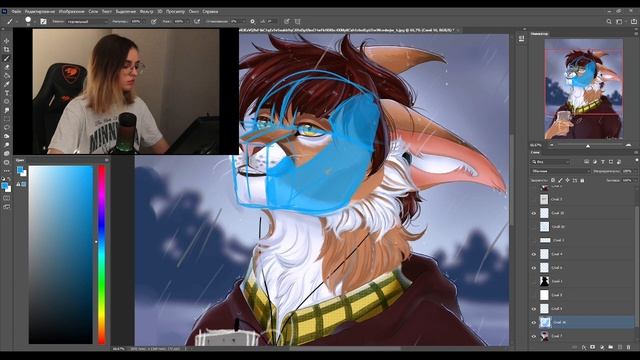The width and height of the screenshot is (640, 360).
Task: Open the Navigator panel menu
Action: pos(636,33)
